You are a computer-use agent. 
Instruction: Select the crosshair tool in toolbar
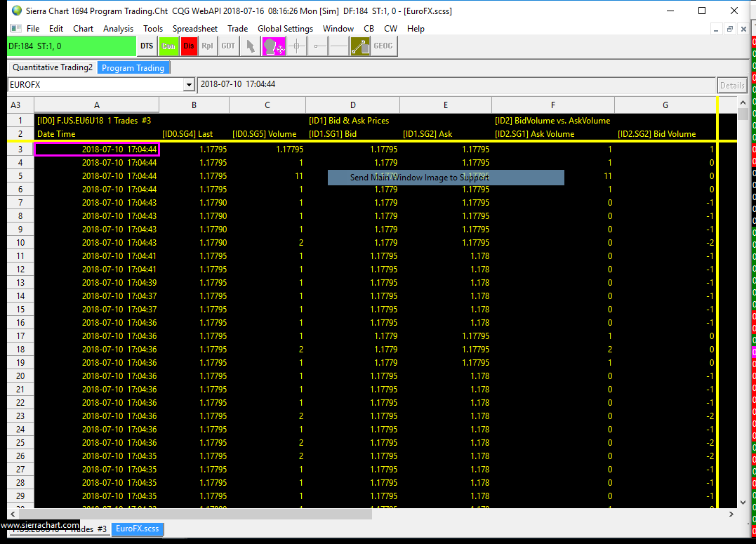[x=297, y=46]
